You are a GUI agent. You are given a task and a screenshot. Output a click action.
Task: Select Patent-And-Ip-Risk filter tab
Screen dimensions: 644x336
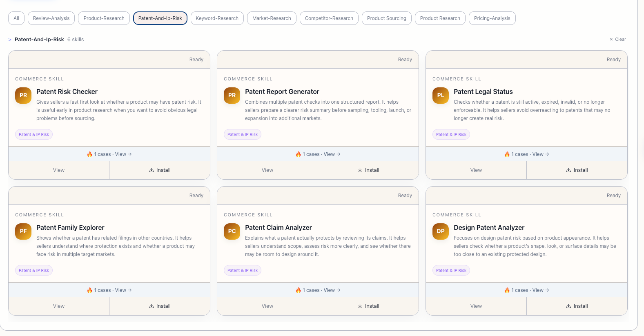(160, 18)
